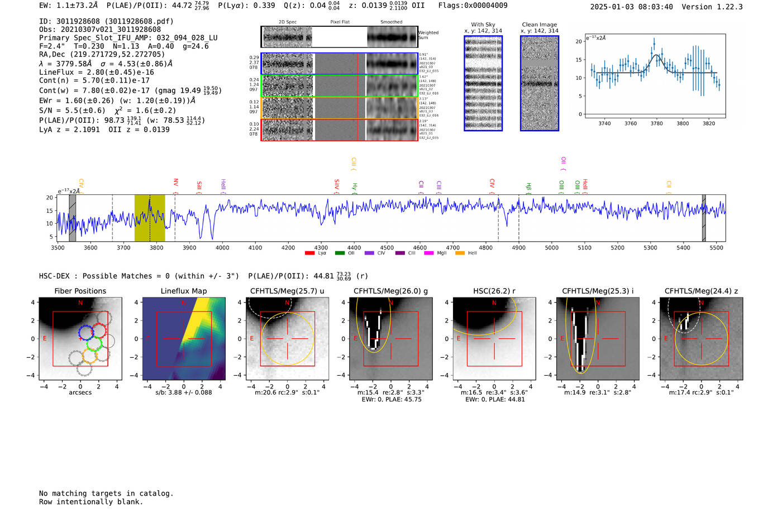Open the CFHTLS/Meg(26.0) g cutout

(x=391, y=338)
